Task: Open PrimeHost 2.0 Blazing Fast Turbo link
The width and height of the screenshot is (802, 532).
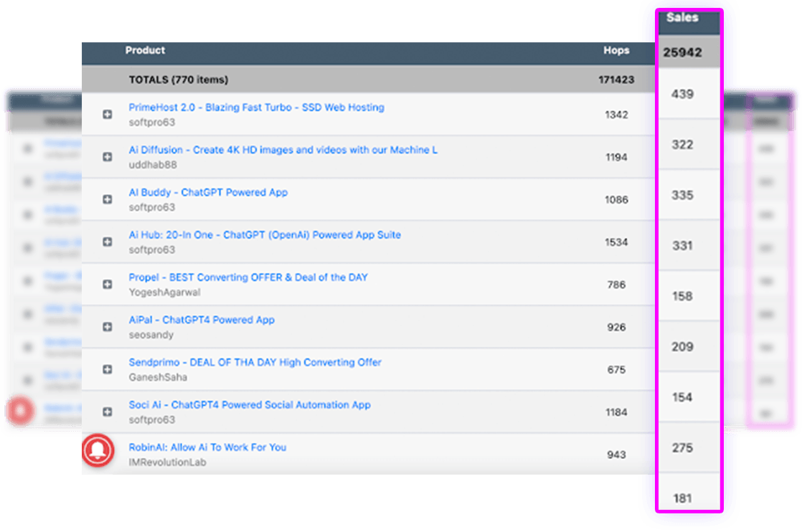Action: [x=256, y=108]
